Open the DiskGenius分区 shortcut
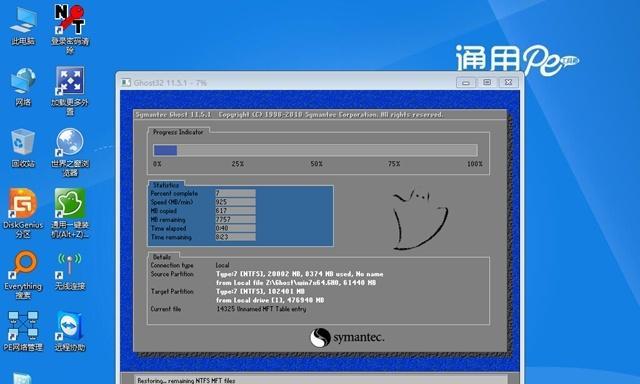The height and width of the screenshot is (384, 640). click(x=23, y=213)
